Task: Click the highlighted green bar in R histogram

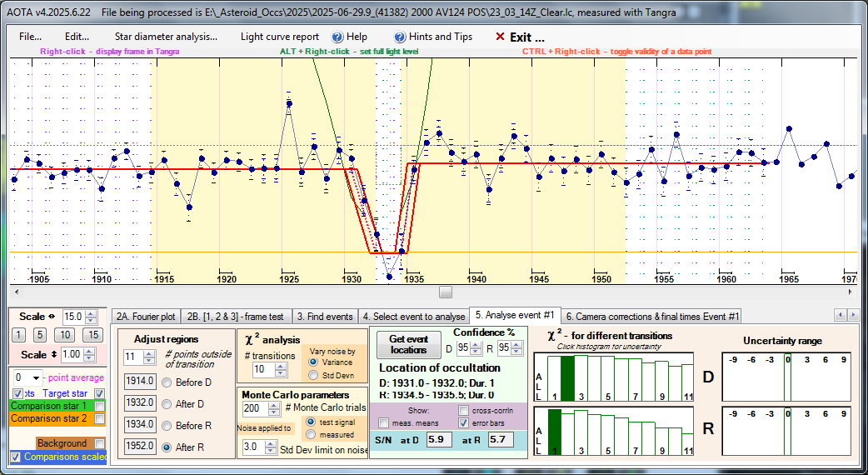Action: pos(554,432)
